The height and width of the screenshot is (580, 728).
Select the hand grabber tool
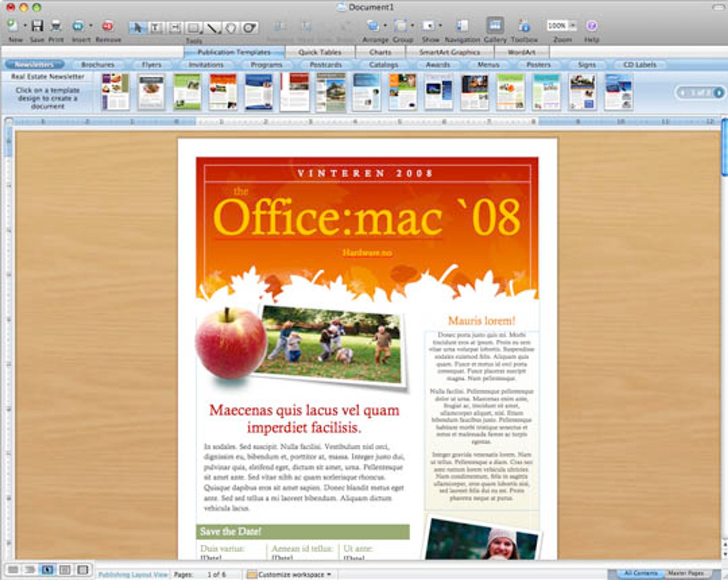click(x=231, y=28)
